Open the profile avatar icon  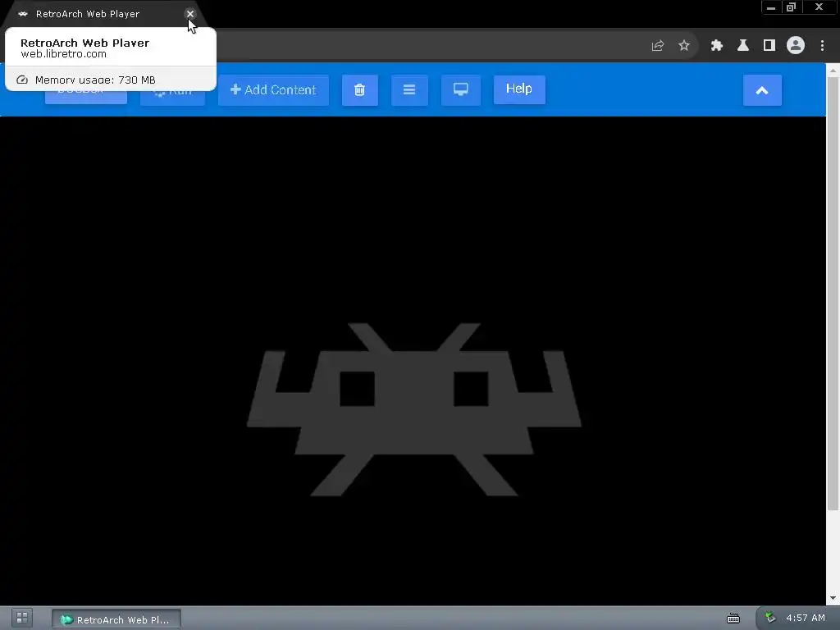point(796,46)
